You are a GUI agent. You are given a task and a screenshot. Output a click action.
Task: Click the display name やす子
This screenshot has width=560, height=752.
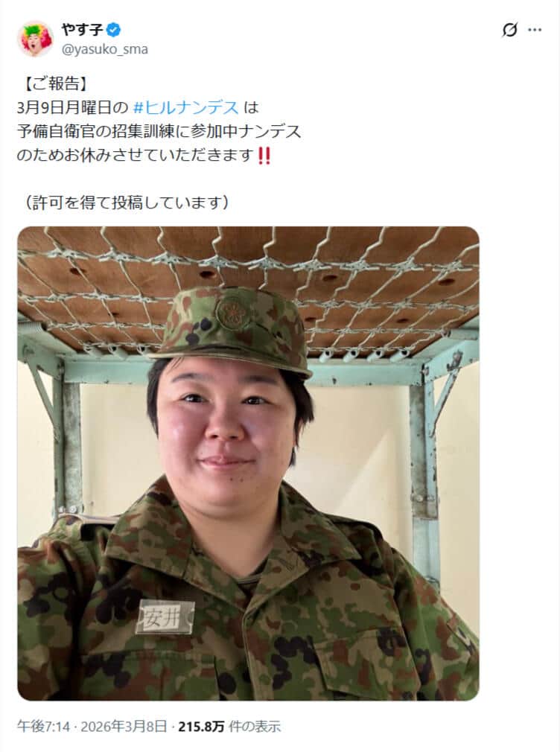coord(82,30)
